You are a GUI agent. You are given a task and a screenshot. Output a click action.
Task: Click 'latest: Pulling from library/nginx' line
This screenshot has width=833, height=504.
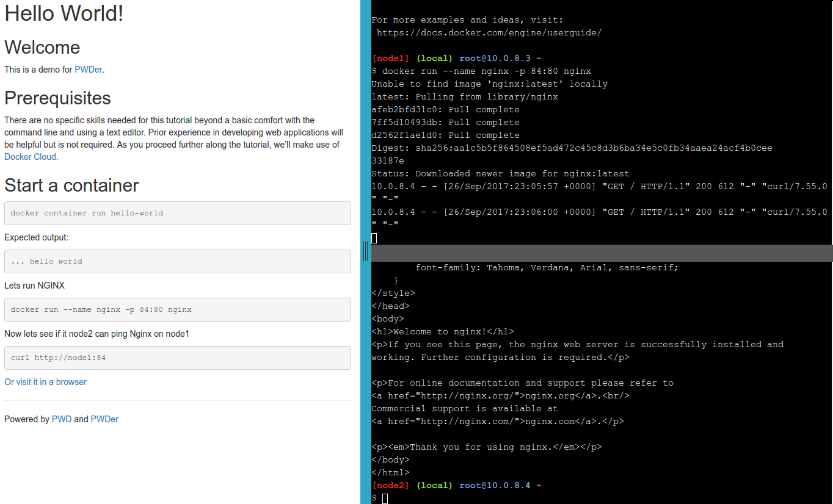(465, 97)
